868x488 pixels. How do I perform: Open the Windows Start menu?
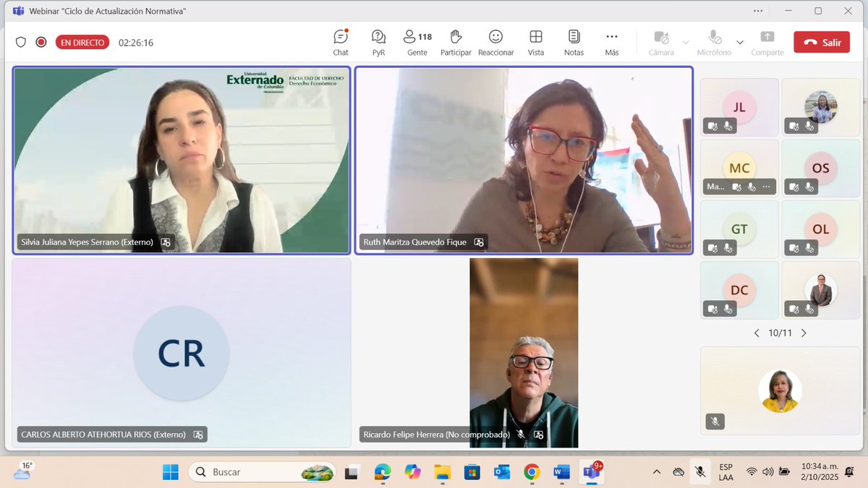coord(170,472)
